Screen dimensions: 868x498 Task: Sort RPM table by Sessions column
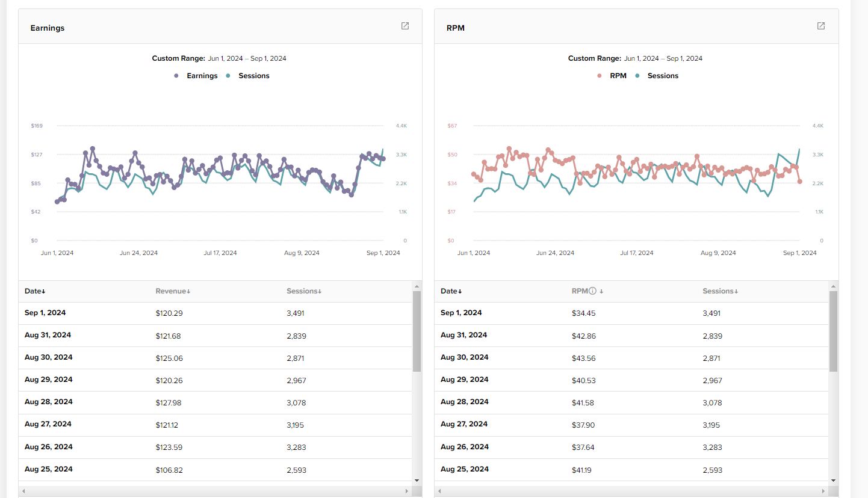(x=720, y=291)
